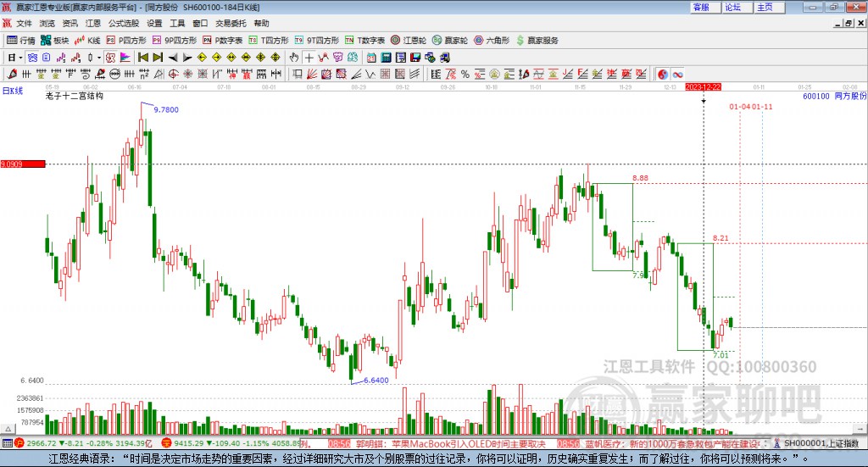868x467 pixels.
Task: Launch the 赢家轮 winner wheel
Action: click(x=450, y=41)
